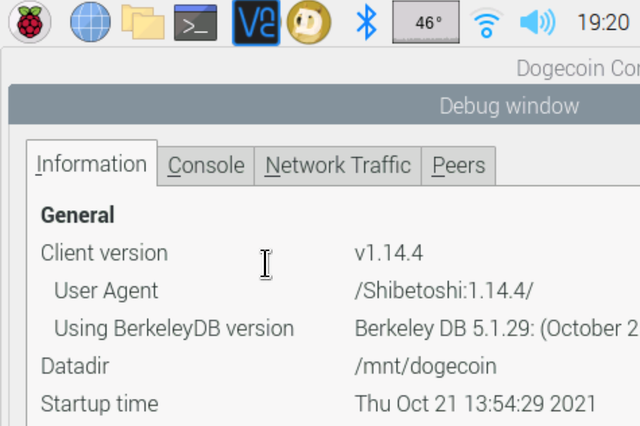Open the Network Traffic tab
The height and width of the screenshot is (426, 640).
[338, 166]
